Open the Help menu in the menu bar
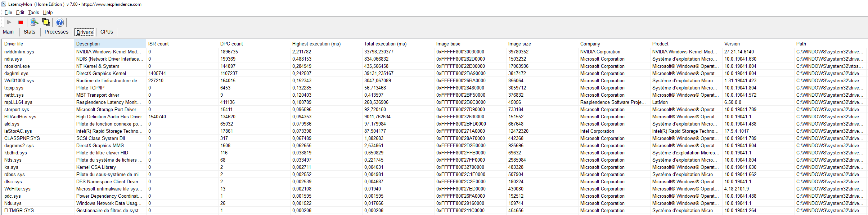The height and width of the screenshot is (215, 868). pyautogui.click(x=48, y=12)
